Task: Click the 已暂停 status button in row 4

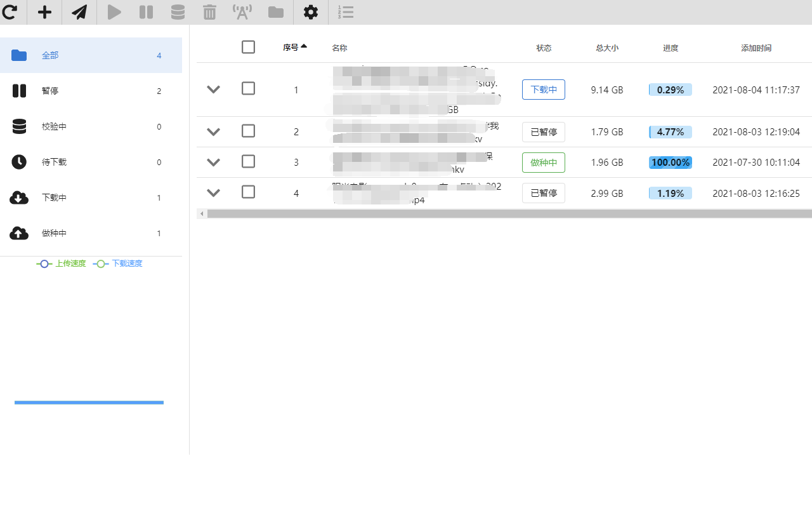Action: pos(544,193)
